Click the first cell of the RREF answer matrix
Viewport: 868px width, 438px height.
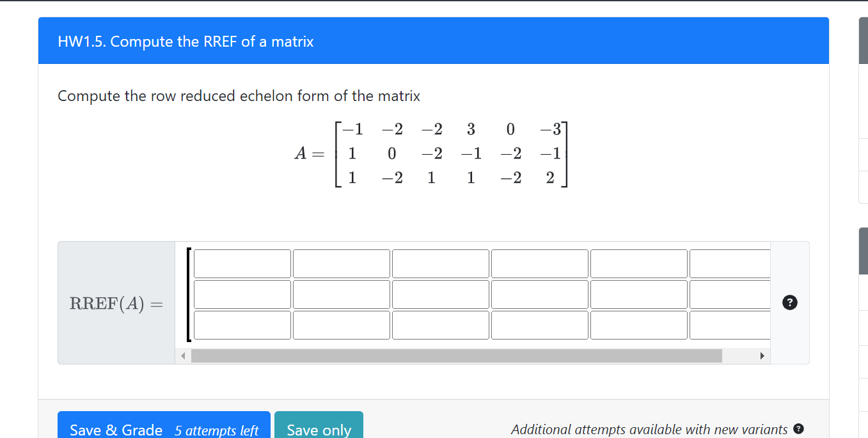point(241,263)
